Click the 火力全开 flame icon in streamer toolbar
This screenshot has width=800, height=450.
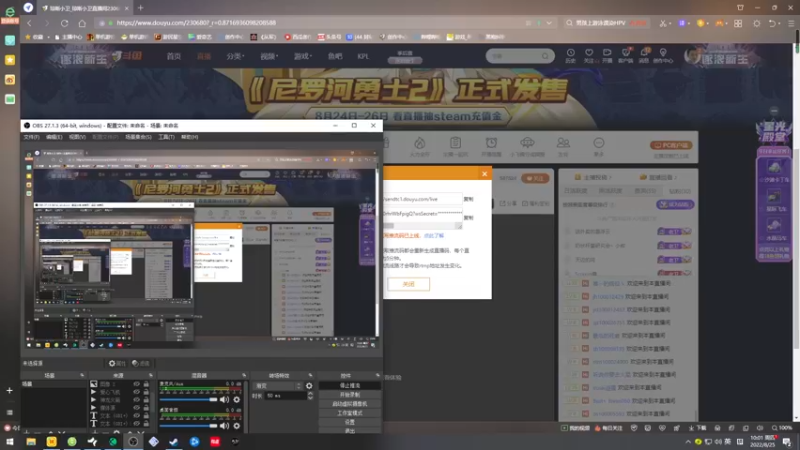tap(419, 143)
